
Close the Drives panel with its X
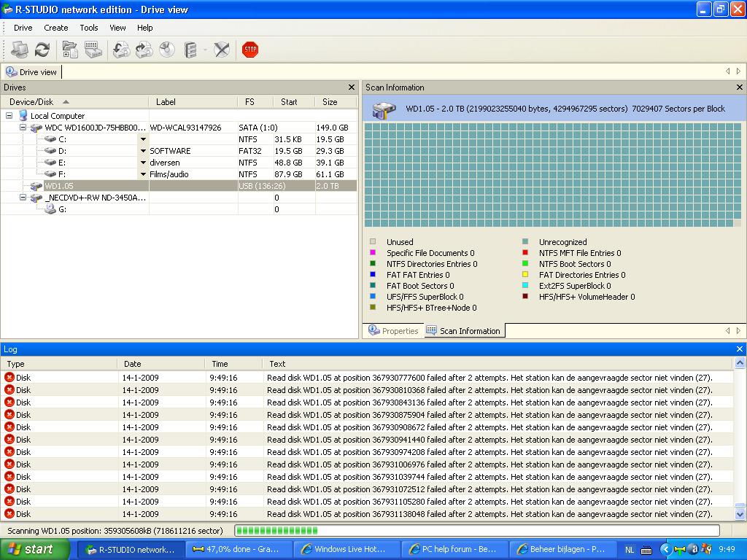(352, 87)
